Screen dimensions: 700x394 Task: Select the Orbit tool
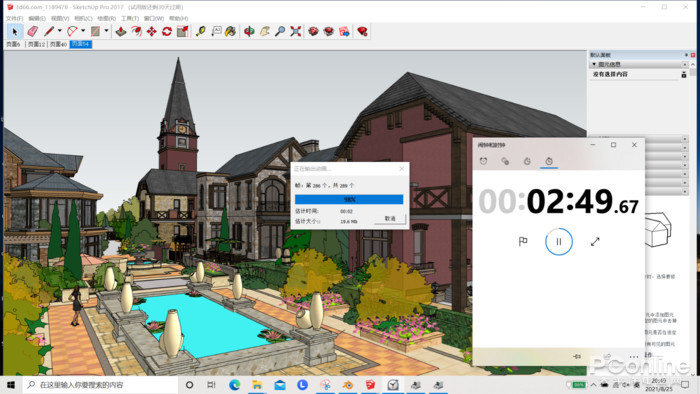coord(249,31)
